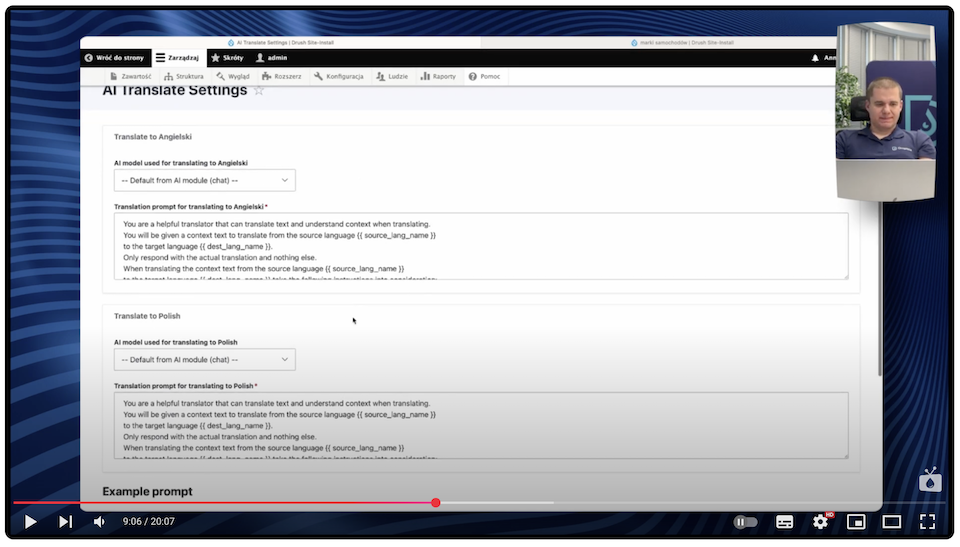
Task: Enter full screen mode
Action: pos(928,522)
